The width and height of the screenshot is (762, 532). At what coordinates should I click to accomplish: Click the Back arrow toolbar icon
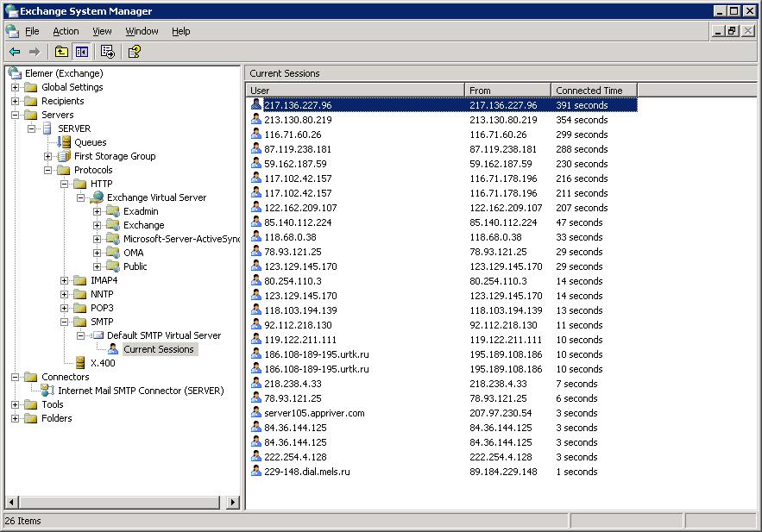(x=15, y=52)
